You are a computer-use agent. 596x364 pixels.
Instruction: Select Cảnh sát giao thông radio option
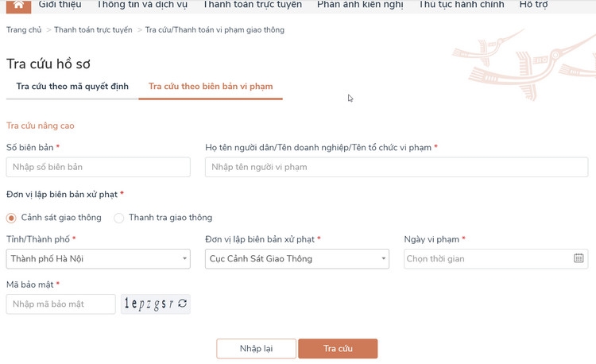pos(12,218)
